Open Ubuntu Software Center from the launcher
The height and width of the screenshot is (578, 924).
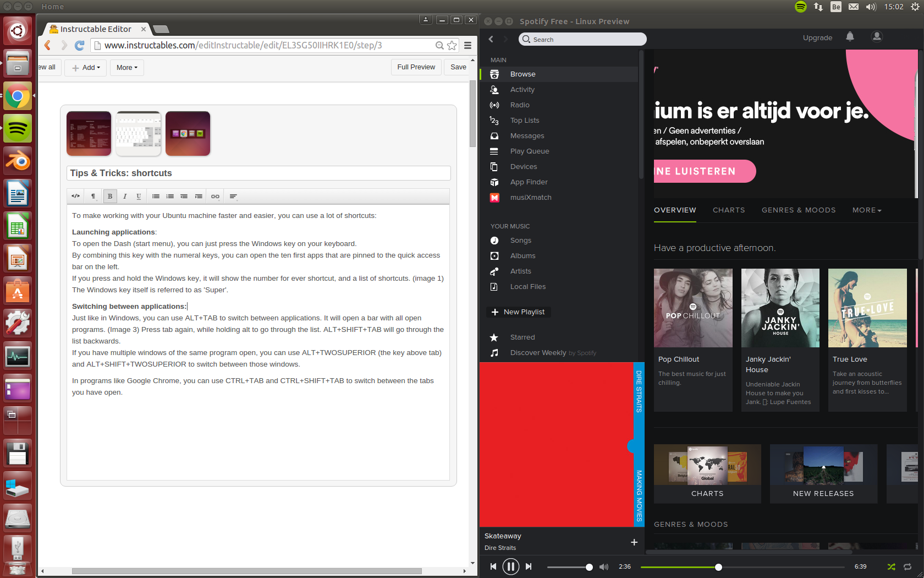tap(18, 291)
